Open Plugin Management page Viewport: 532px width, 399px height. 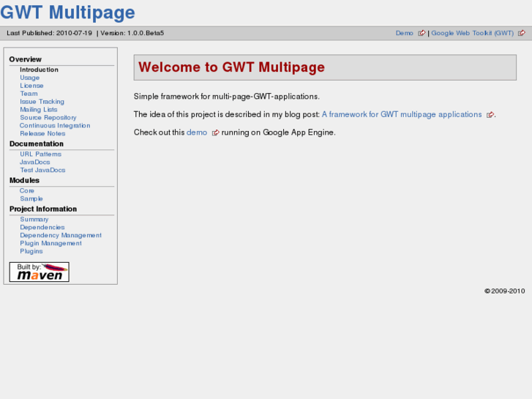click(51, 243)
